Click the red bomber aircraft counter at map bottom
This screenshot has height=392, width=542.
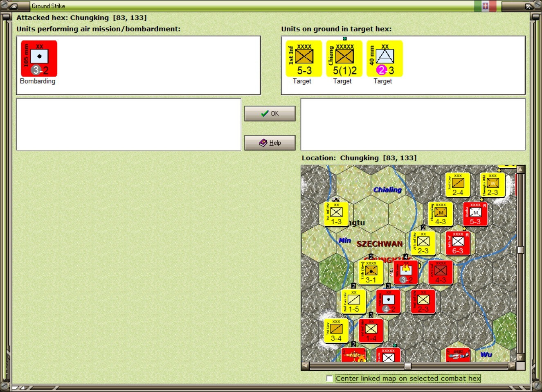pyautogui.click(x=354, y=355)
